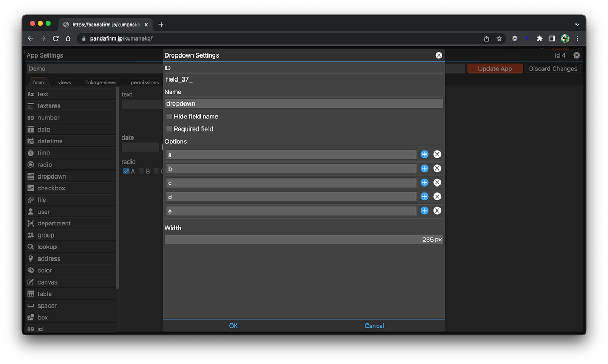Add a new option after option a

tap(425, 155)
